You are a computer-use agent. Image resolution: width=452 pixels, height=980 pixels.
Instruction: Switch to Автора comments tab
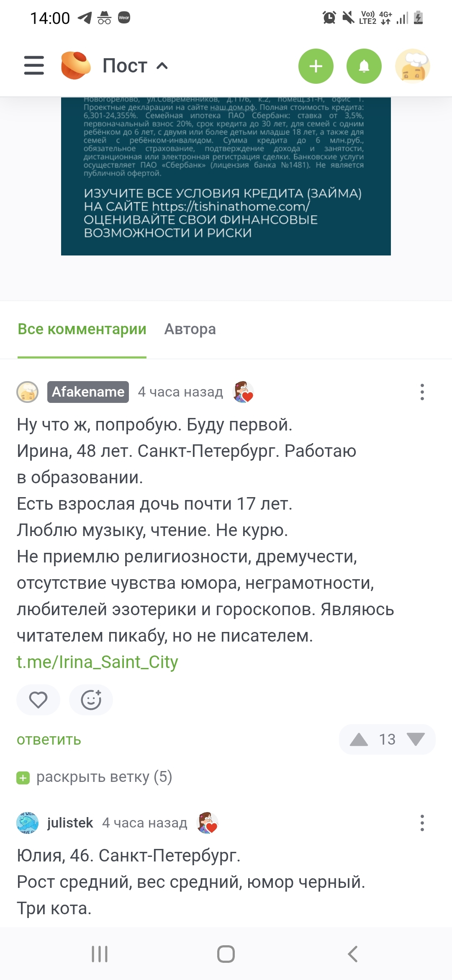(190, 329)
